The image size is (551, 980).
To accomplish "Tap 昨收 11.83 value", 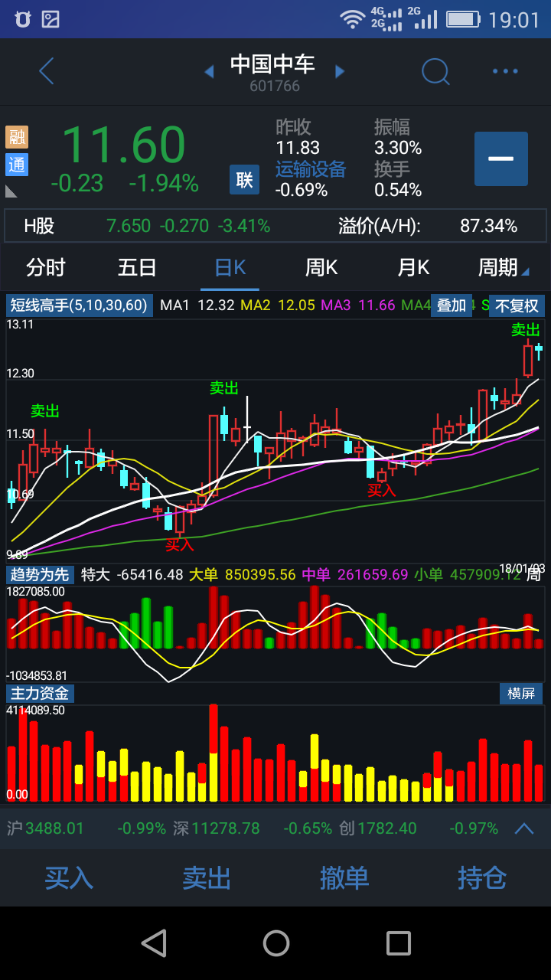I will pos(298,137).
